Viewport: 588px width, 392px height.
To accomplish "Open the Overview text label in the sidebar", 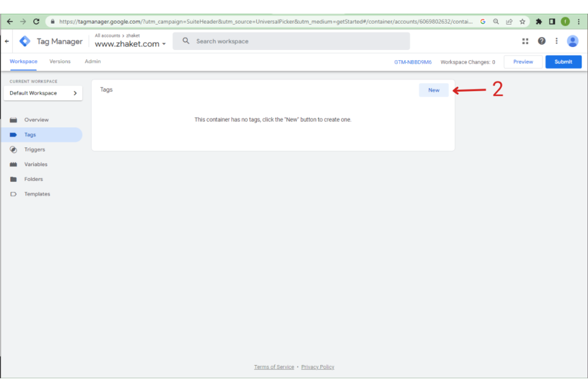I will (36, 120).
